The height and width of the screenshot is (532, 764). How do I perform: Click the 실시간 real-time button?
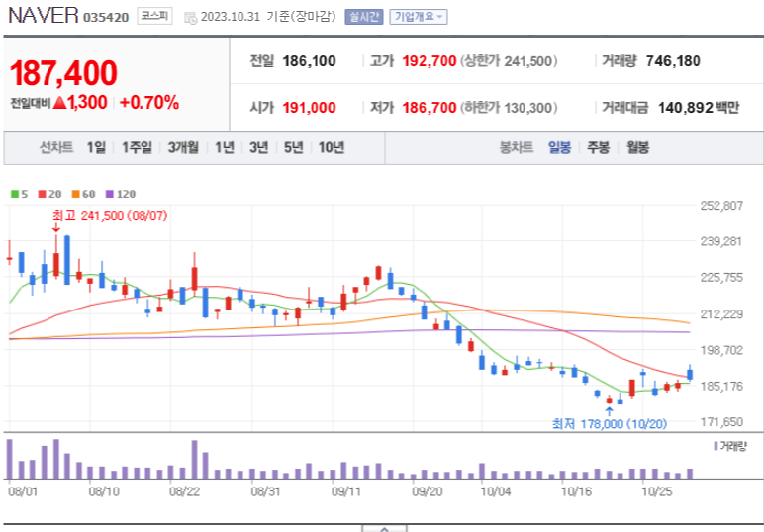click(x=363, y=17)
